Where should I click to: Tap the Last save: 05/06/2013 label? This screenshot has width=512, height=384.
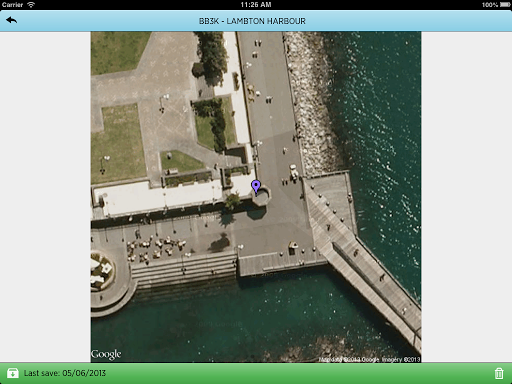pyautogui.click(x=65, y=373)
